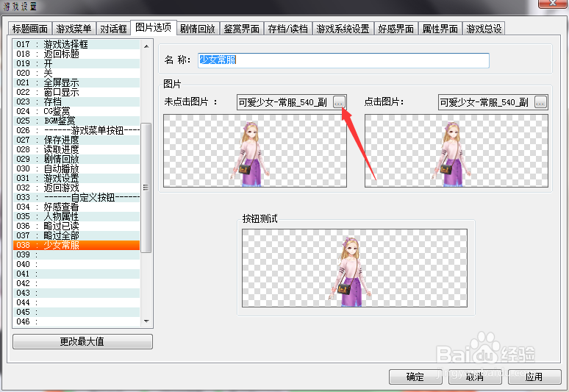Screen dimensions: 569x392
Task: Open browse button for 未点击图片
Action: pyautogui.click(x=339, y=103)
